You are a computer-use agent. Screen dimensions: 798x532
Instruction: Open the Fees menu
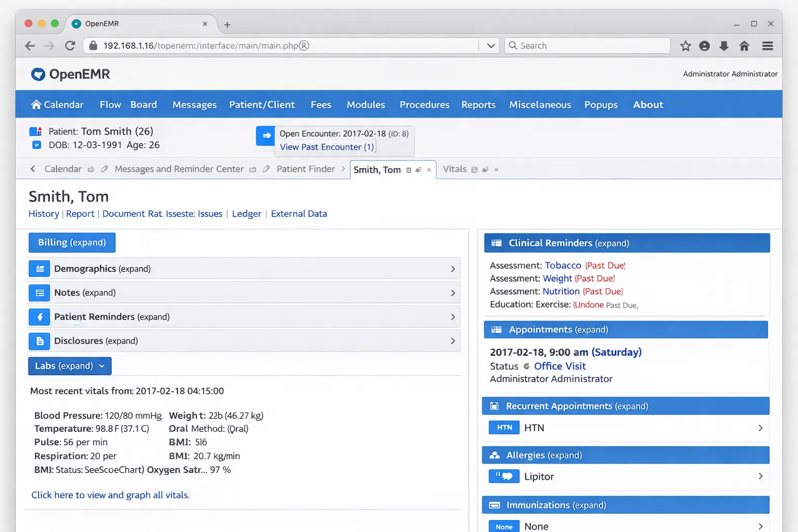[x=321, y=104]
